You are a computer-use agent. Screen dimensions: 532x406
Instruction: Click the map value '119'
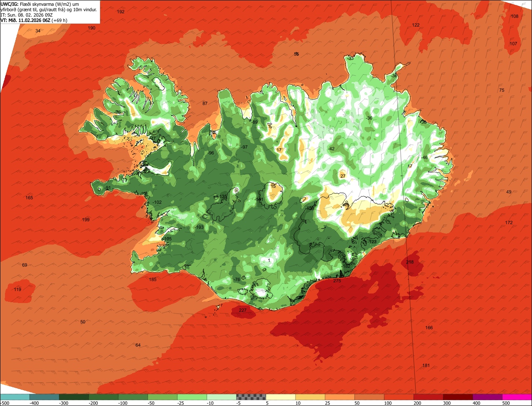click(x=17, y=289)
